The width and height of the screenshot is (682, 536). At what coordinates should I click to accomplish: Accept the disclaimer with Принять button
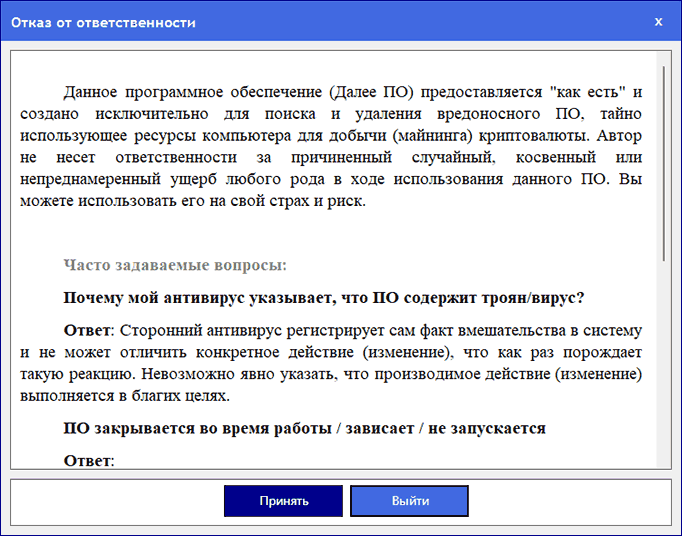[x=283, y=501]
